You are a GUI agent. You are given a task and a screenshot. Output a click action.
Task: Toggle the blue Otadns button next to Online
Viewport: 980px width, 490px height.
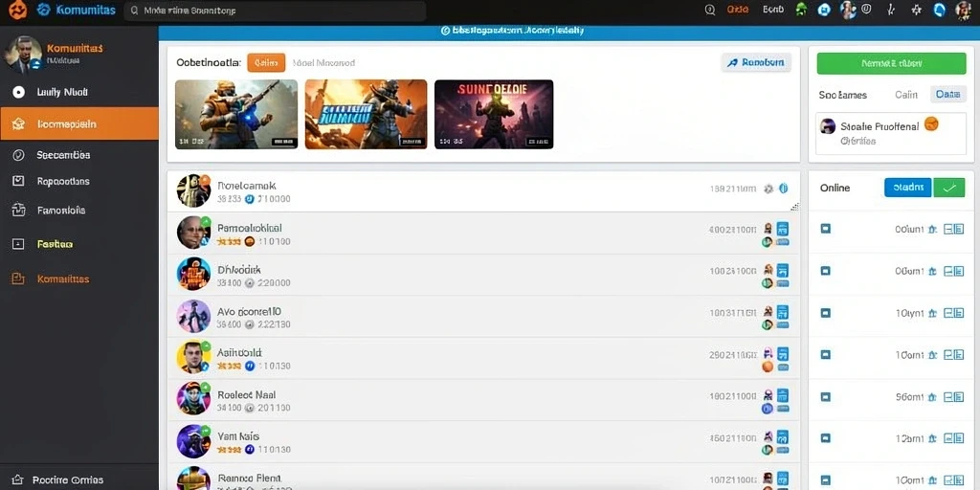click(x=908, y=188)
